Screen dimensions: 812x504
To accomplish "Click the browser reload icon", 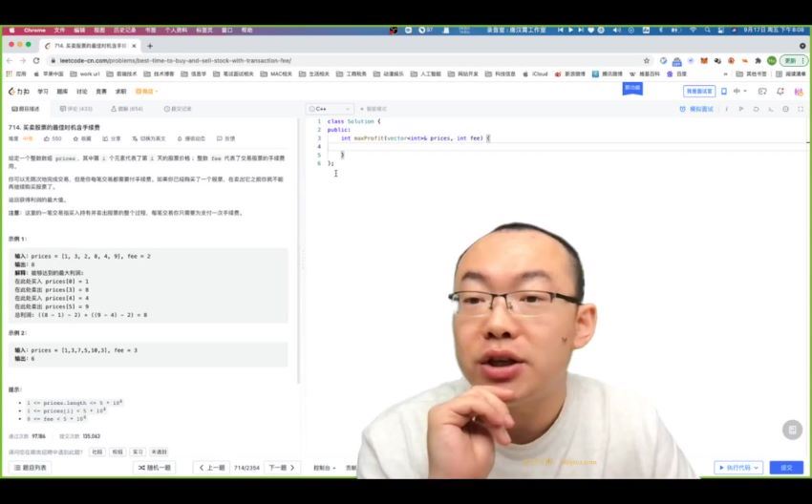I will [x=36, y=60].
